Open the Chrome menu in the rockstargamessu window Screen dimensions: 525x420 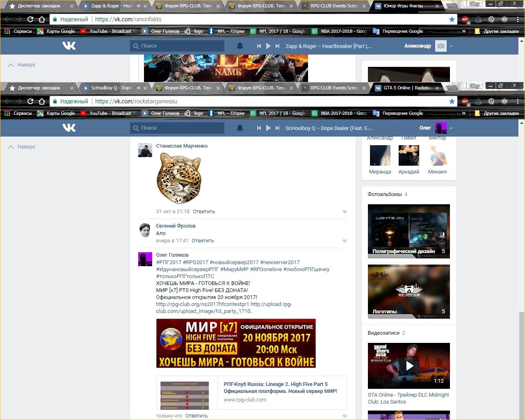[518, 101]
